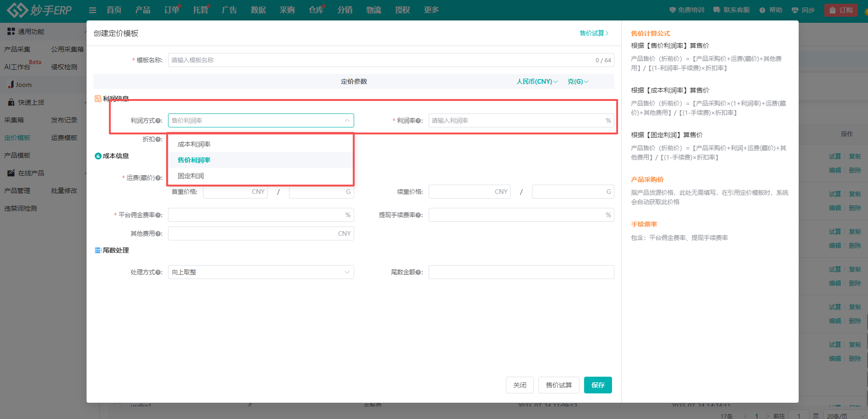Click the help icon next to 尾数金额
This screenshot has height=419, width=868.
(x=418, y=273)
